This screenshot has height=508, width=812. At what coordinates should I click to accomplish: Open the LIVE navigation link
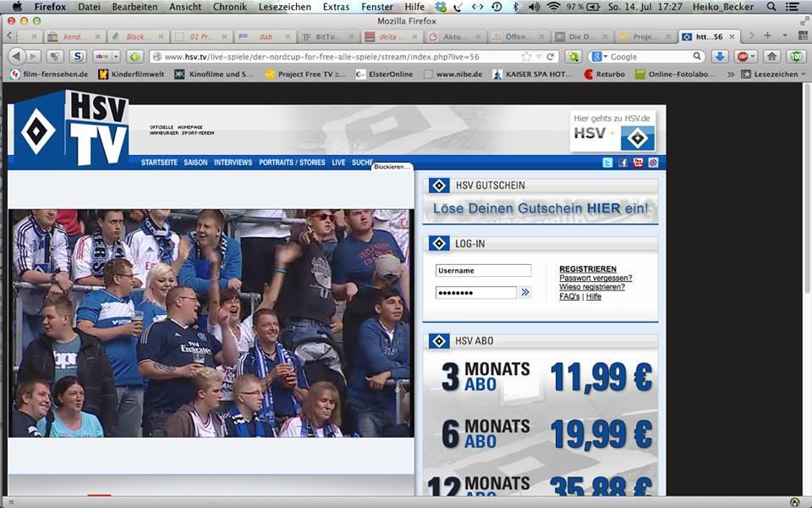[338, 163]
